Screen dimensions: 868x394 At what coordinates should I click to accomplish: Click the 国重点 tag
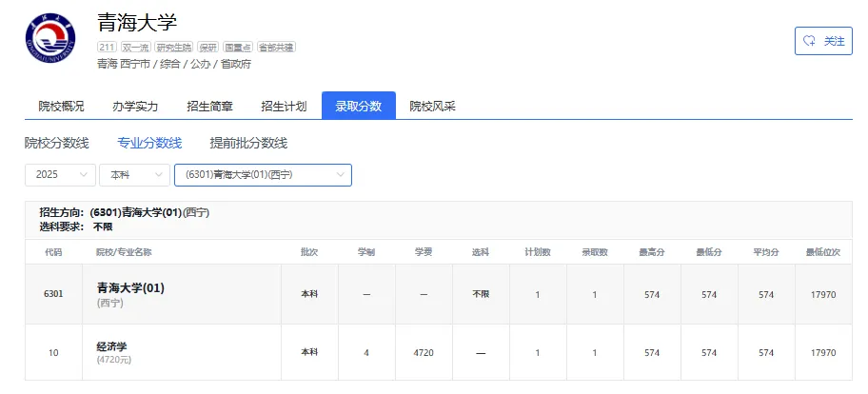click(239, 48)
